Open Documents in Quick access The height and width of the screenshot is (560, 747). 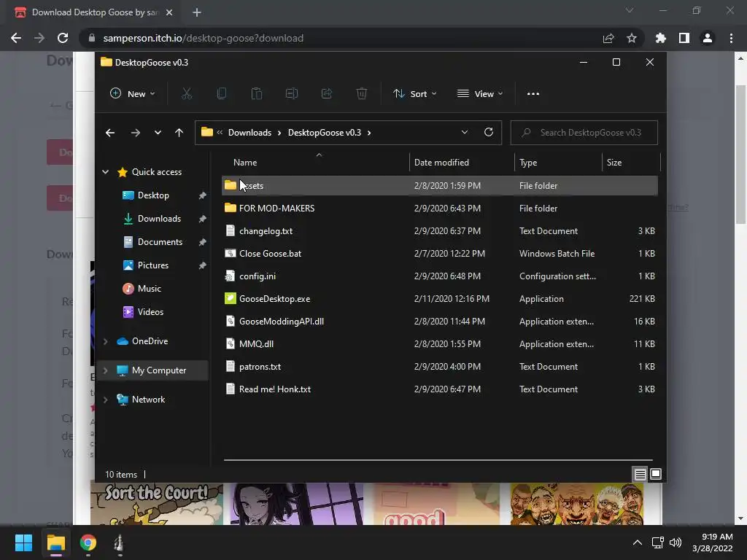point(160,242)
